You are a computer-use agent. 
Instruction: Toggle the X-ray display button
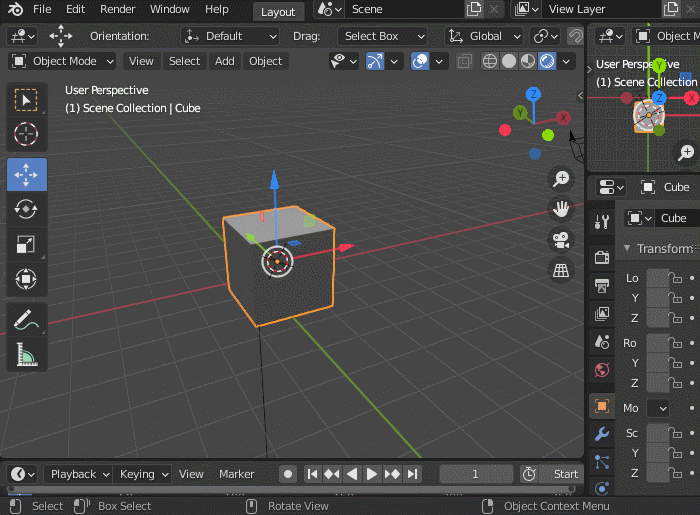[x=464, y=61]
